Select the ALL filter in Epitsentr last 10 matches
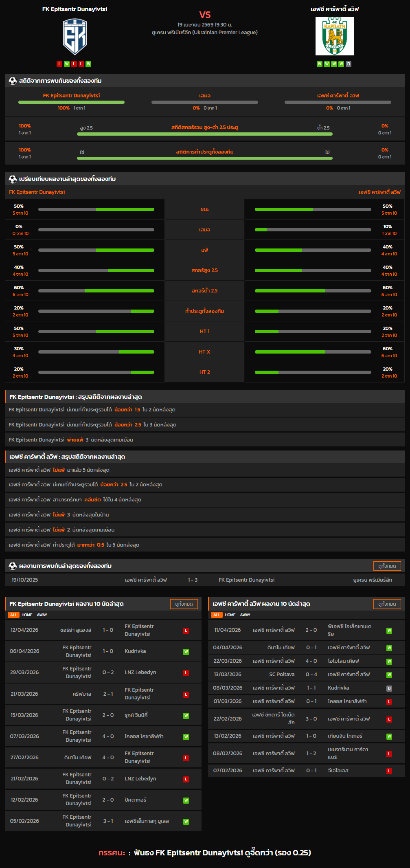Image resolution: width=410 pixels, height=868 pixels. (13, 615)
